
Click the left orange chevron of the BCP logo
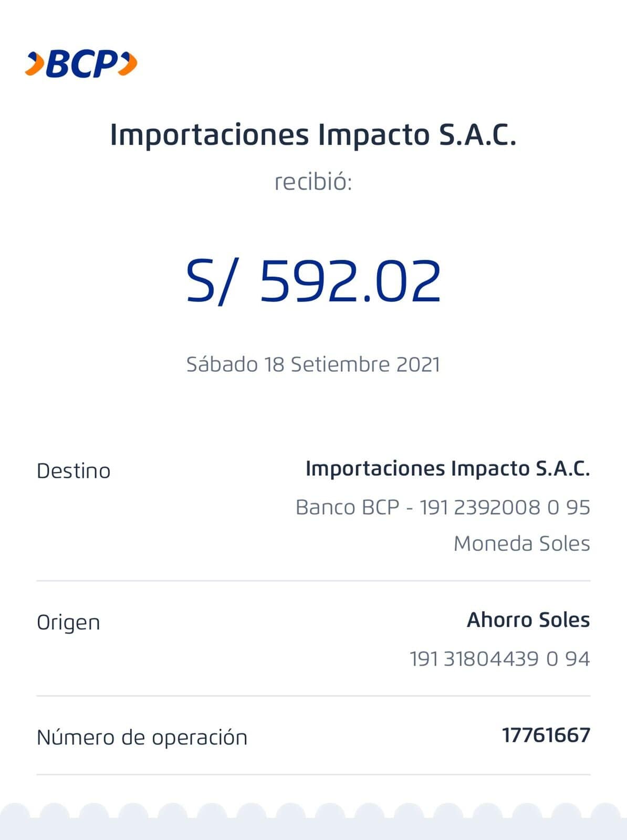point(35,64)
